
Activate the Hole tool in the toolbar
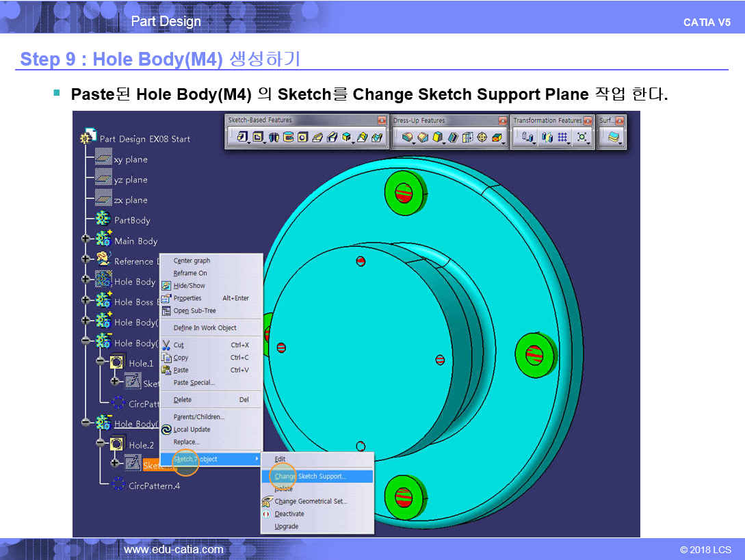click(302, 137)
